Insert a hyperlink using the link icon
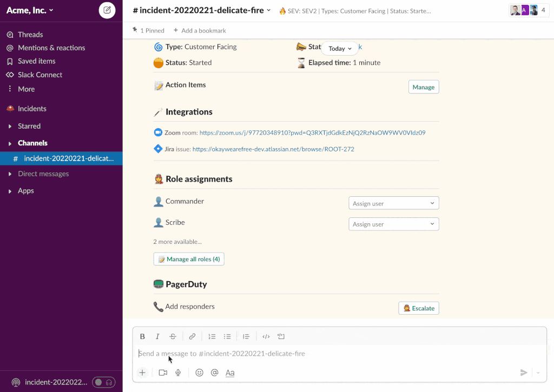 coord(192,336)
